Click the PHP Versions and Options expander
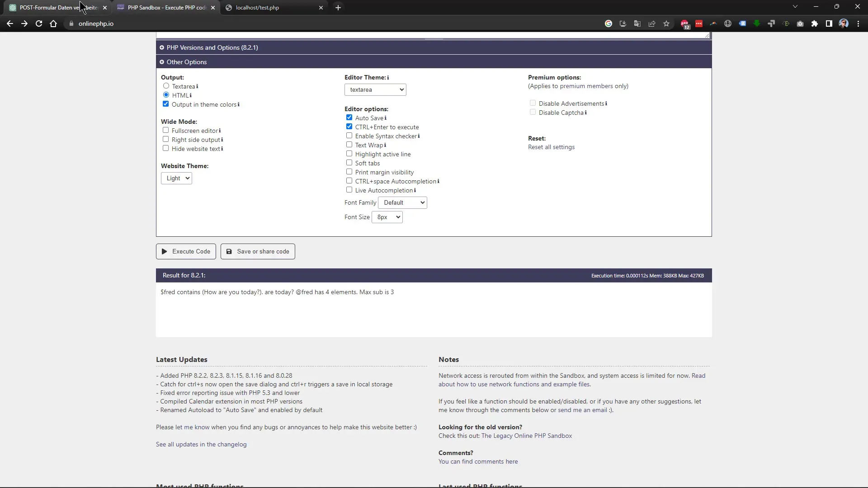 (161, 47)
